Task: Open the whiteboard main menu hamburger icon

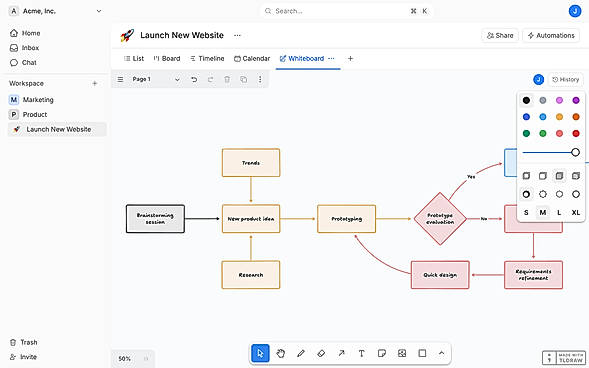Action: point(120,79)
